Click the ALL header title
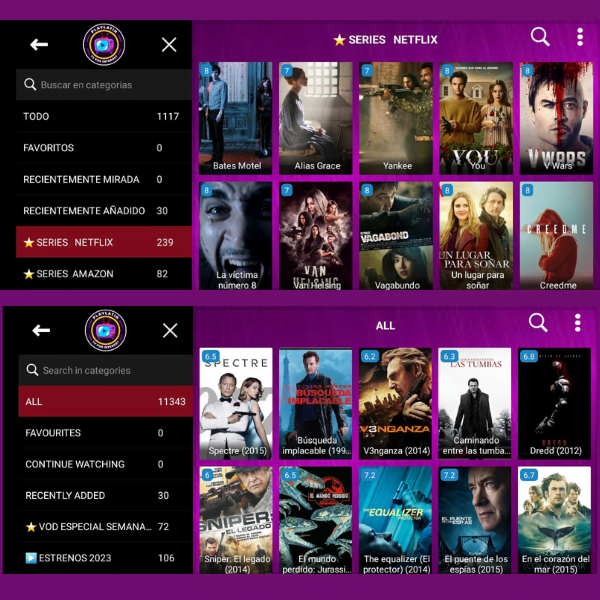The image size is (600, 600). point(385,326)
